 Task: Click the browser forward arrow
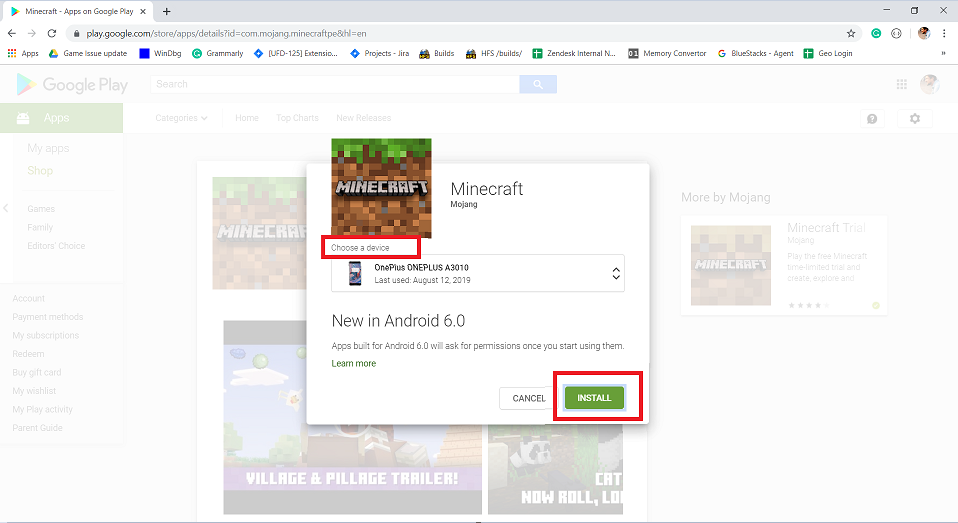[32, 33]
